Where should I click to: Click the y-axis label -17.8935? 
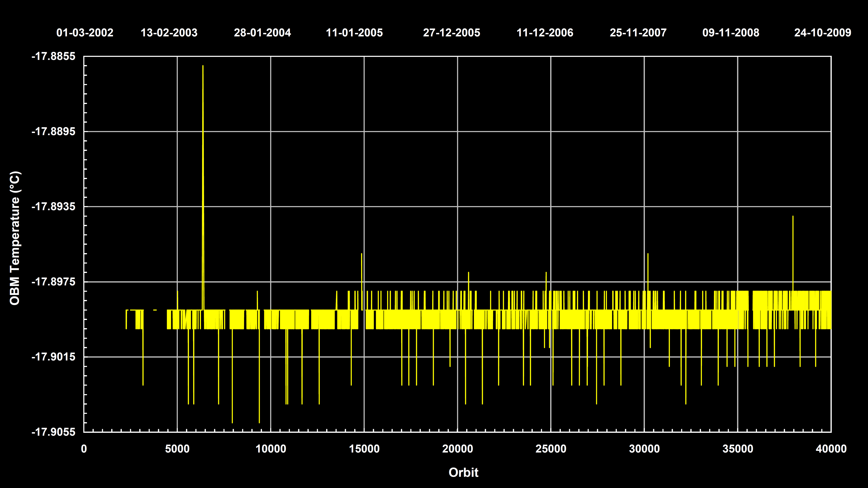point(53,206)
